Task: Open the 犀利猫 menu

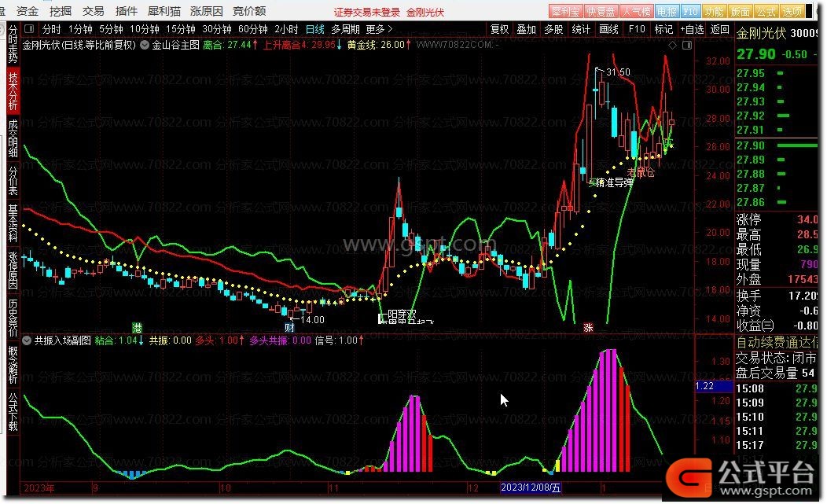Action: (x=164, y=10)
